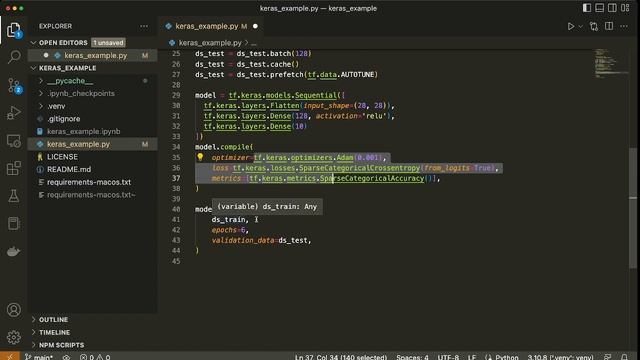Open the run options dropdown arrow
The width and height of the screenshot is (640, 360).
[580, 27]
